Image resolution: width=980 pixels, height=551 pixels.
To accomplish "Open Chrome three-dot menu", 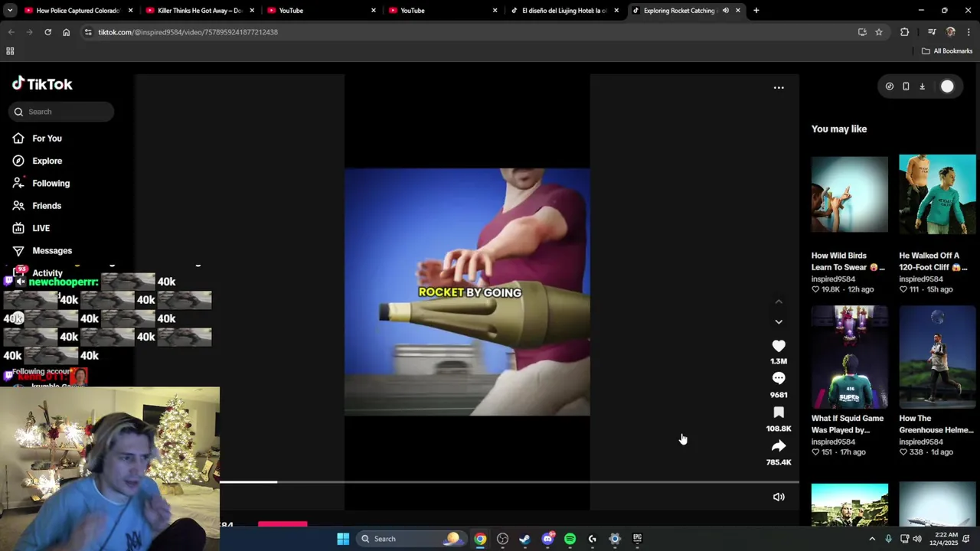I will click(x=969, y=32).
